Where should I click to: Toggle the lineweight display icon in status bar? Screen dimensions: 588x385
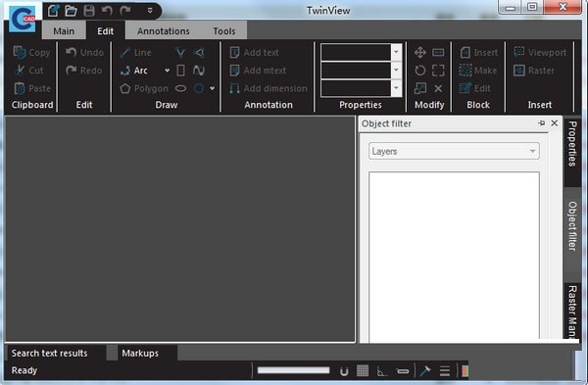click(x=403, y=371)
